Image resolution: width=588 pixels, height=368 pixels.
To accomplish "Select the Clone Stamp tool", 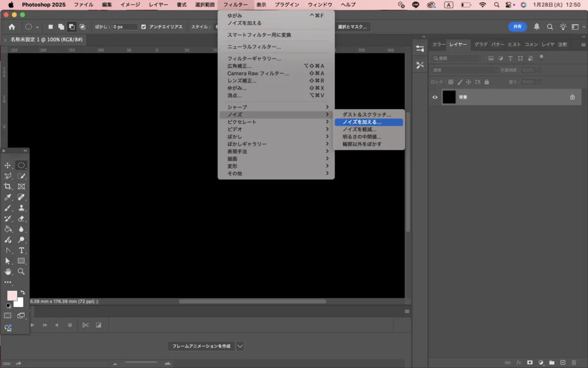I will tap(21, 208).
